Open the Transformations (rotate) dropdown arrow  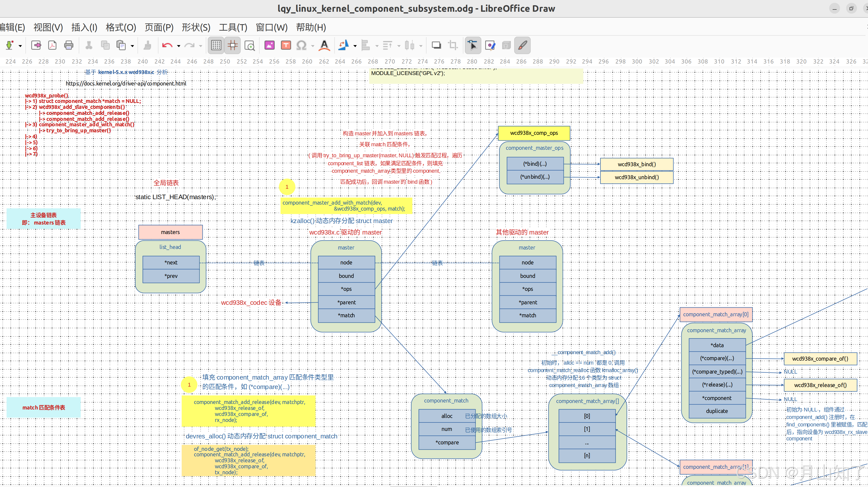tap(355, 46)
